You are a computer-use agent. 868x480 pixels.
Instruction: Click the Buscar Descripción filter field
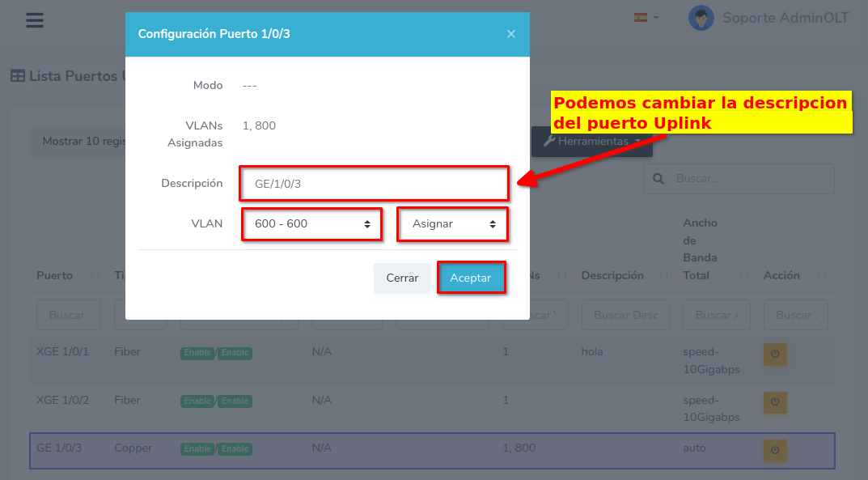625,315
